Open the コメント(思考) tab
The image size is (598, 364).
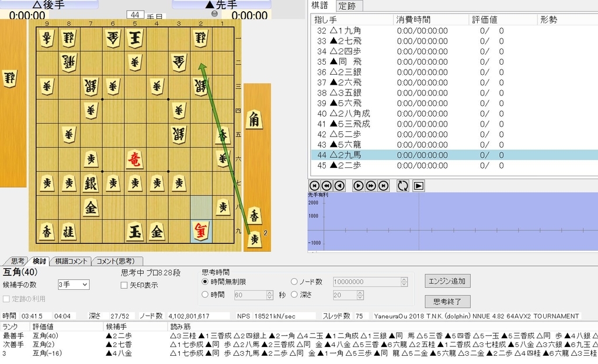click(x=115, y=261)
